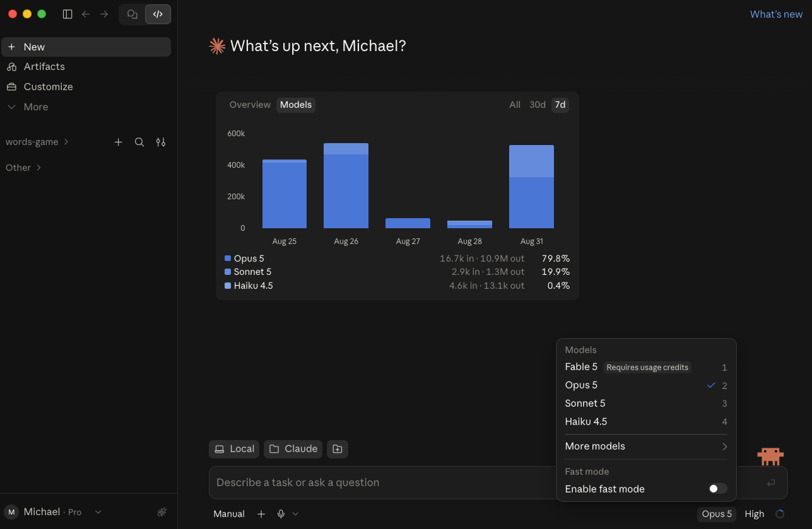
Task: Click the orange pixel mascot
Action: click(770, 456)
